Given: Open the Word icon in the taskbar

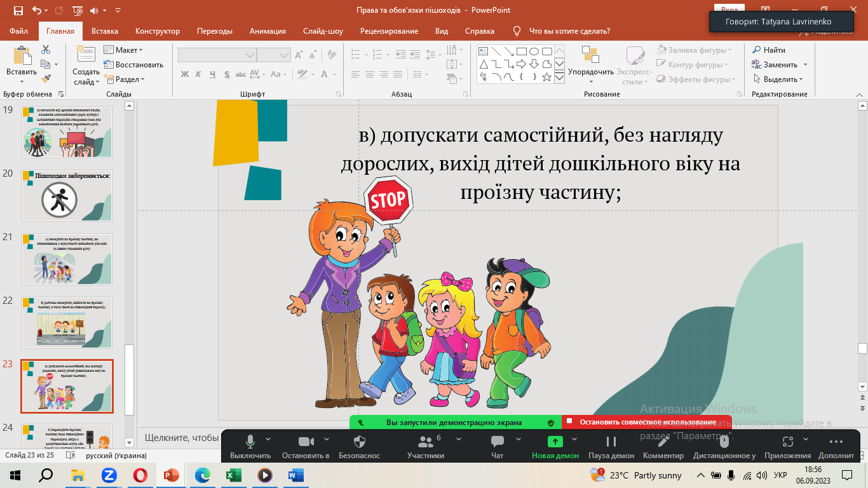Looking at the screenshot, I should coord(296,475).
